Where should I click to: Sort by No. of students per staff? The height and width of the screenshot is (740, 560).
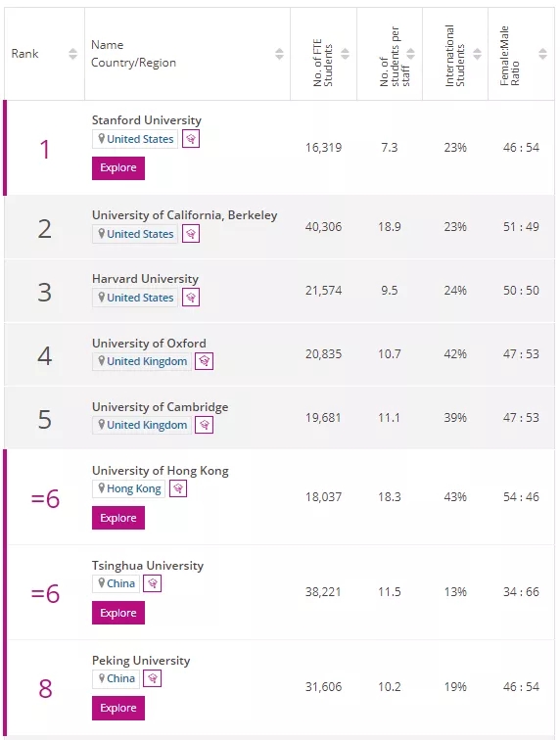click(x=411, y=54)
